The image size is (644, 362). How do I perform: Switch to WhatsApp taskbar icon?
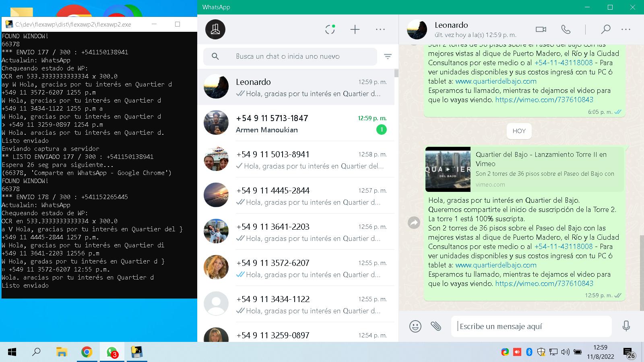pyautogui.click(x=112, y=352)
